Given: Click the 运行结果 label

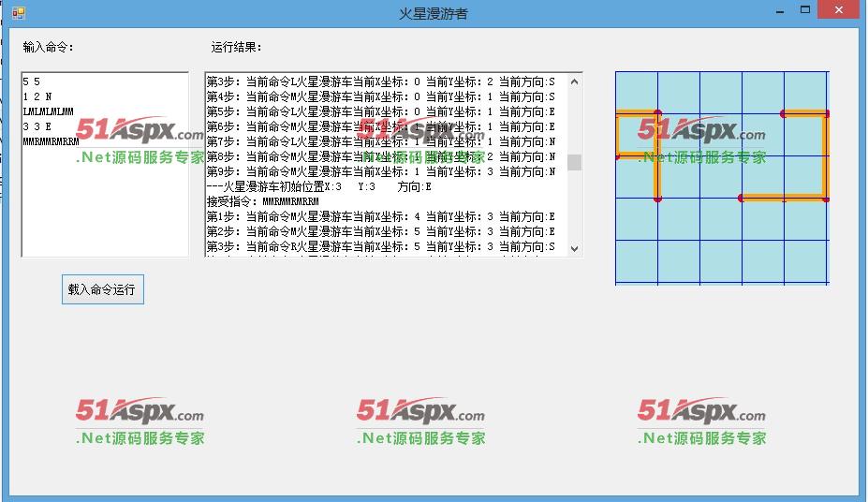Looking at the screenshot, I should [x=236, y=48].
